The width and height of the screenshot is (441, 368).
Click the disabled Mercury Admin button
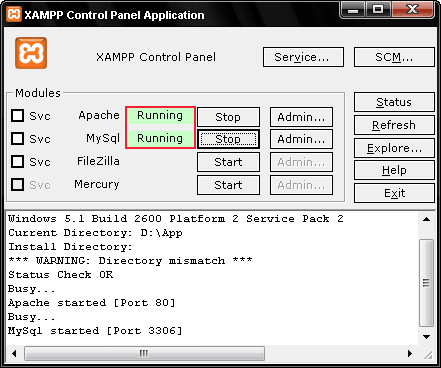click(x=301, y=185)
